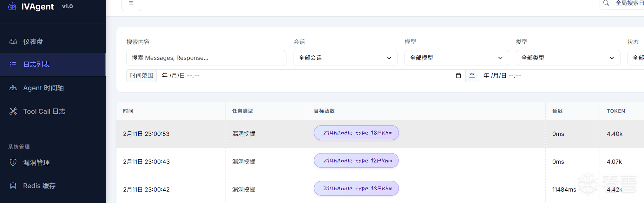Viewport: 644px width, 203px height.
Task: Click the Tool Call wrench icon
Action: tap(13, 111)
